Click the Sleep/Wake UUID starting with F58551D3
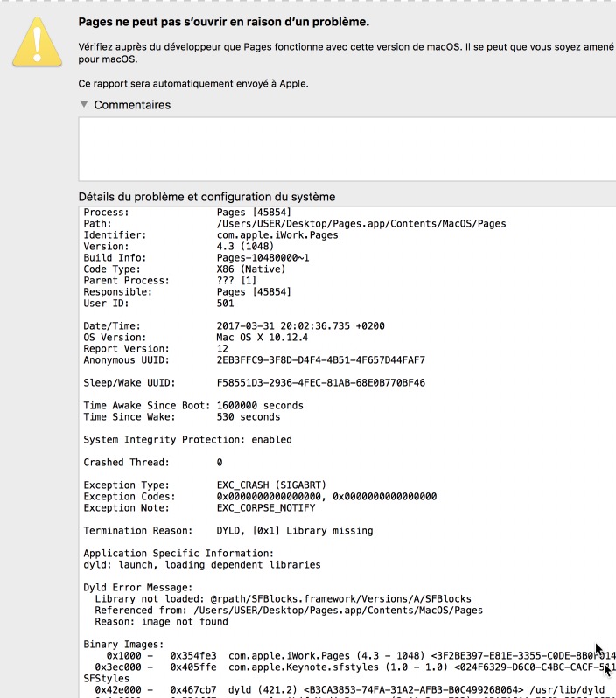616x698 pixels. [321, 383]
